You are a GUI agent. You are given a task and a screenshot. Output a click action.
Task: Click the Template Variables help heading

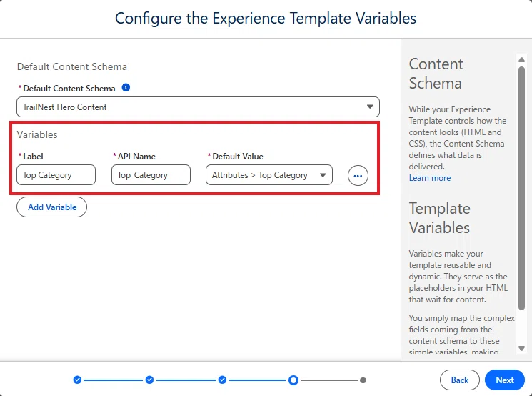pos(440,218)
